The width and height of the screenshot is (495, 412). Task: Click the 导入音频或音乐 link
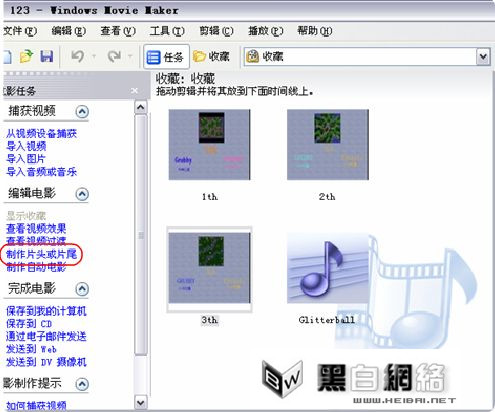42,172
